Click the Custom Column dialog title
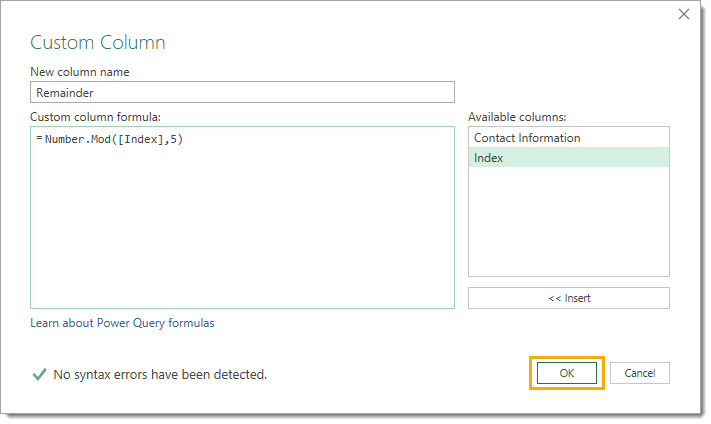711x424 pixels. 97,43
